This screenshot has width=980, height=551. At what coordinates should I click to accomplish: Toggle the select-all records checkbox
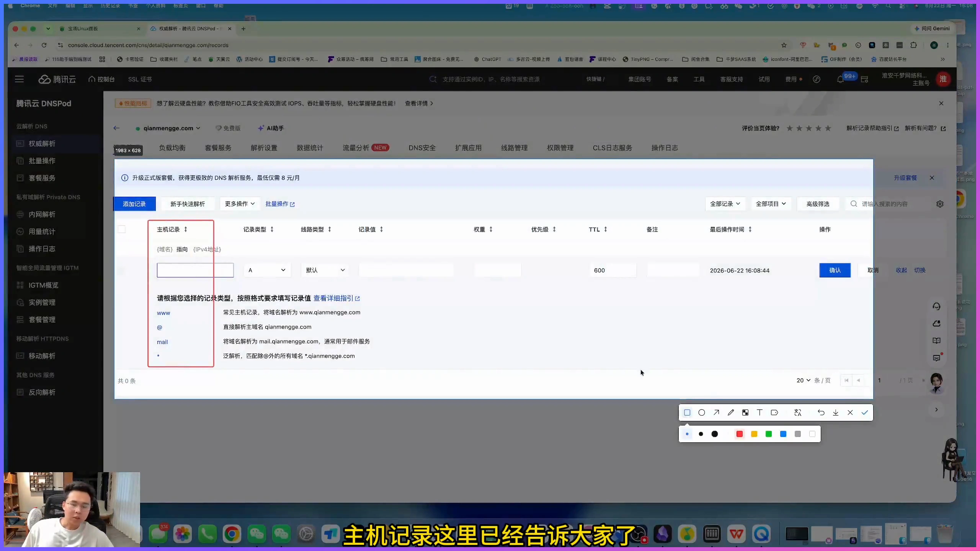pos(122,229)
